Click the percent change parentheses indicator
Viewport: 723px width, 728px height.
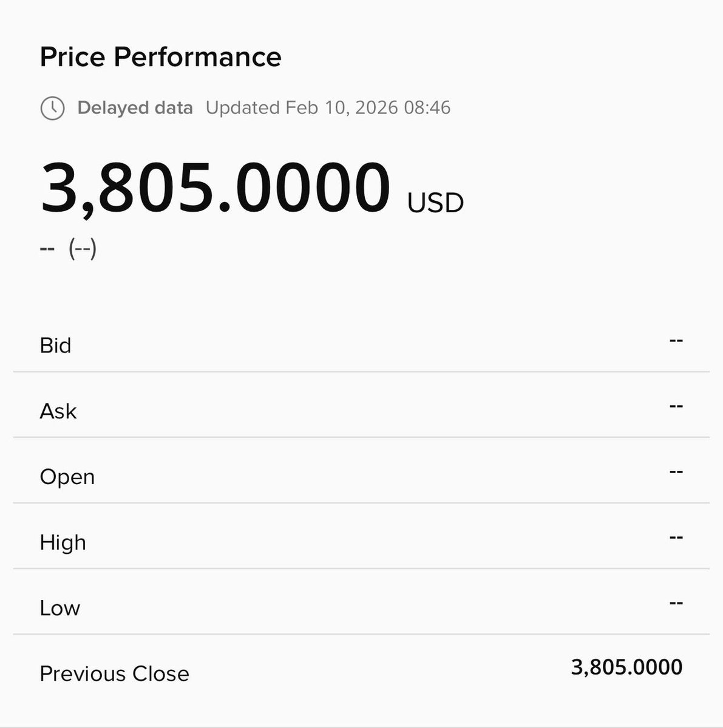click(x=83, y=249)
